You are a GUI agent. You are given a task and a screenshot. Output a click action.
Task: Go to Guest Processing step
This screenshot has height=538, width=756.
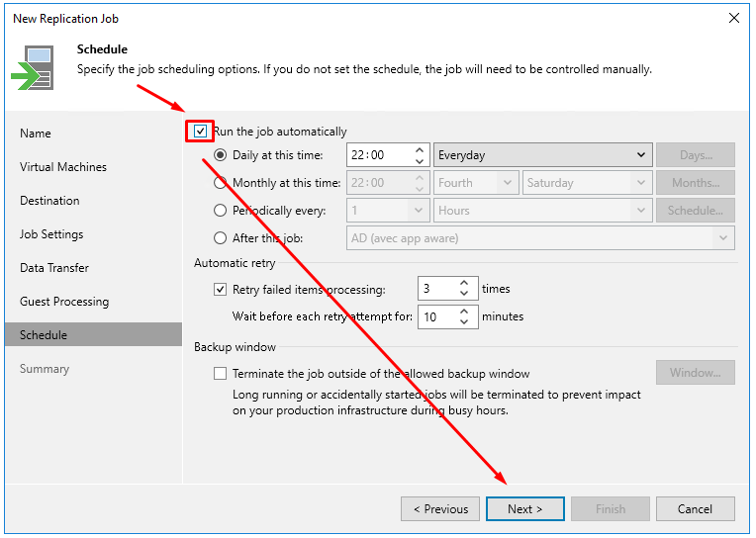[64, 302]
